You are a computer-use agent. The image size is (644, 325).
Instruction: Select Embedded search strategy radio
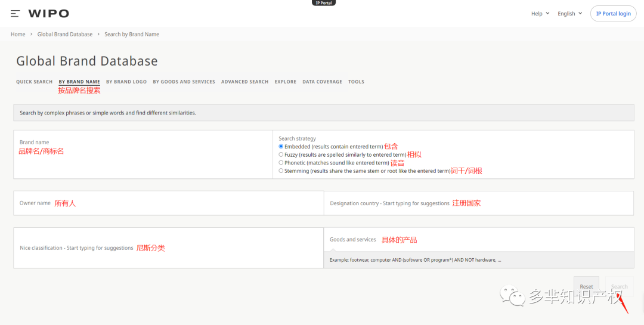pyautogui.click(x=281, y=146)
